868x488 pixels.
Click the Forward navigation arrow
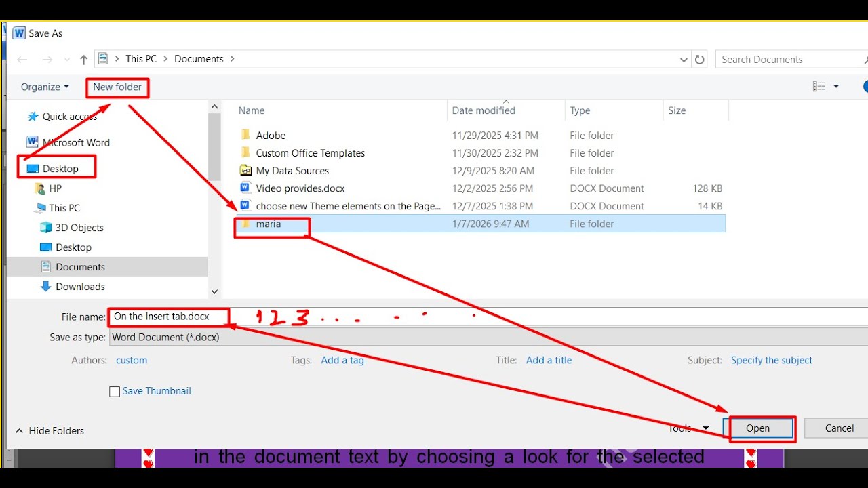coord(47,60)
